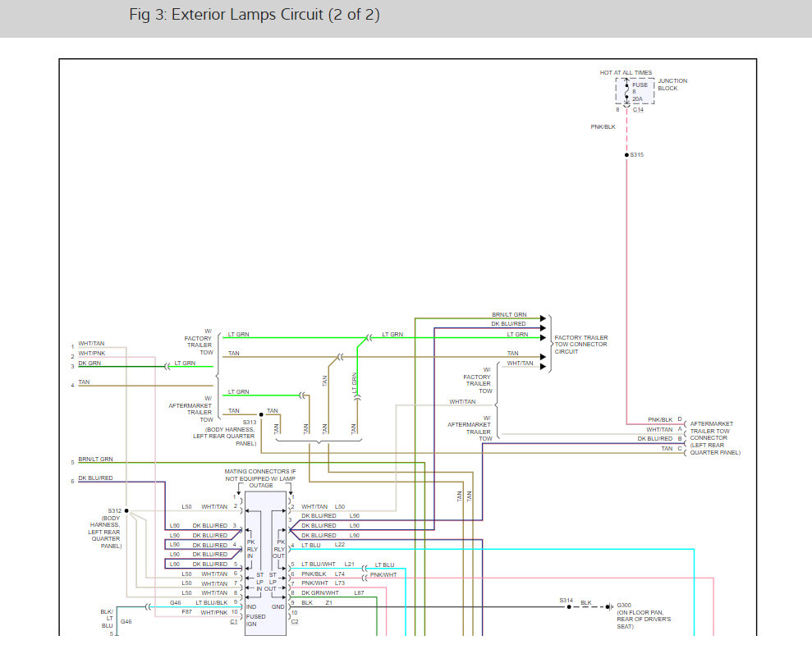
Task: Click the 'L22' circuit code
Action: pos(340,545)
